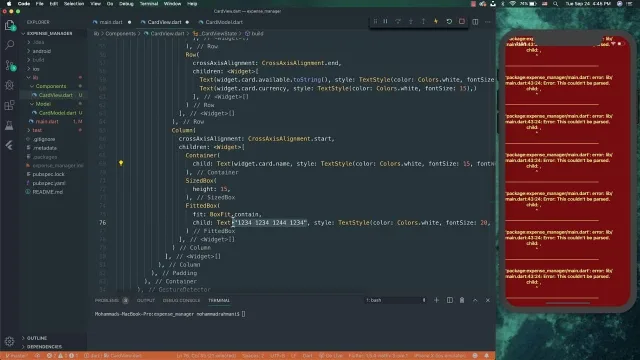Open pubspec.lock in the explorer
640x360 pixels.
48,174
